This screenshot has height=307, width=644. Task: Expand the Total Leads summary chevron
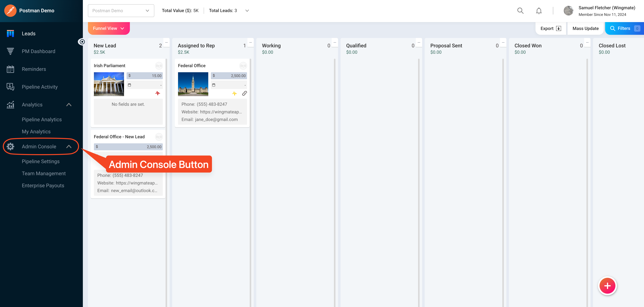pos(247,11)
